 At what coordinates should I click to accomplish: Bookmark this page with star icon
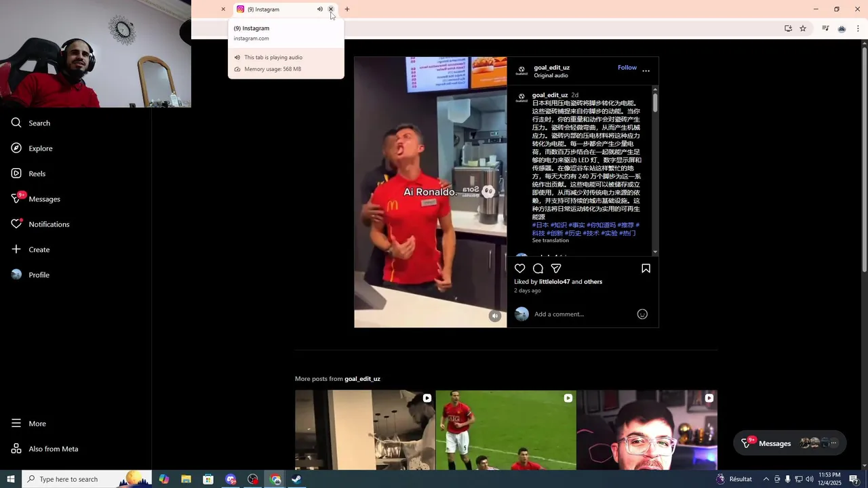pyautogui.click(x=803, y=28)
